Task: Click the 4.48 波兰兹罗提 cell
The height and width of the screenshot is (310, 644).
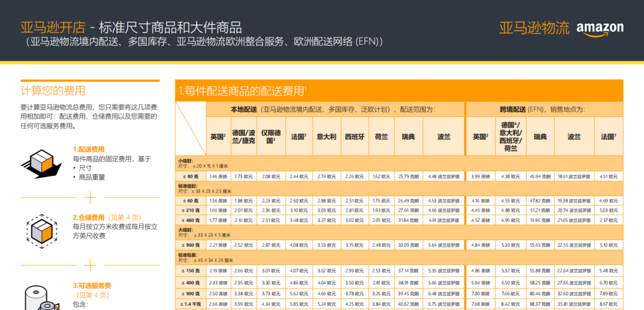Action: tap(444, 176)
